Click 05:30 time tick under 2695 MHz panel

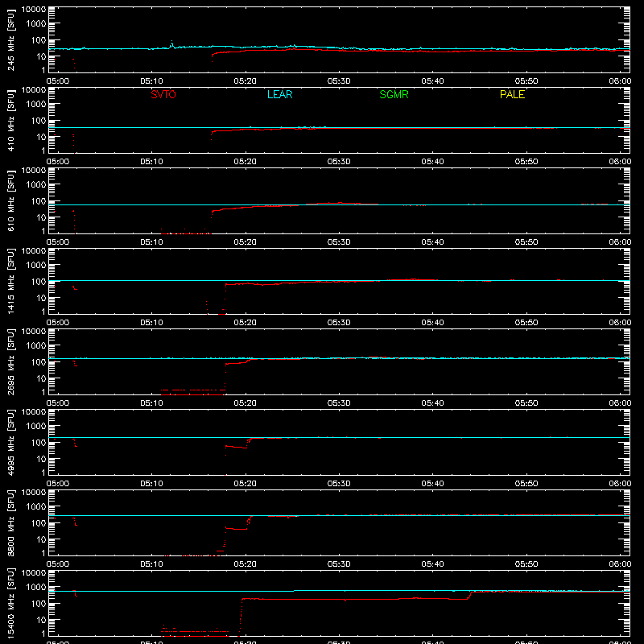(339, 403)
